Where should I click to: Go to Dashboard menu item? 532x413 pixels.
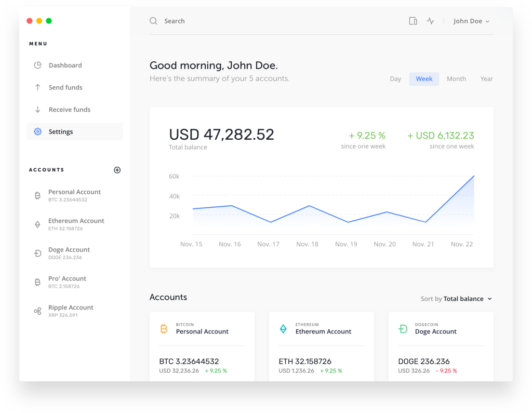75,65
